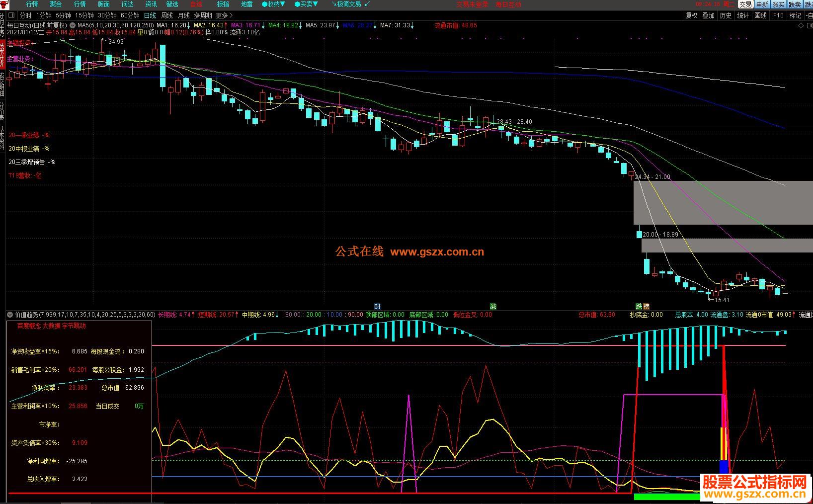Open 极简交易 panel

pyautogui.click(x=351, y=4)
